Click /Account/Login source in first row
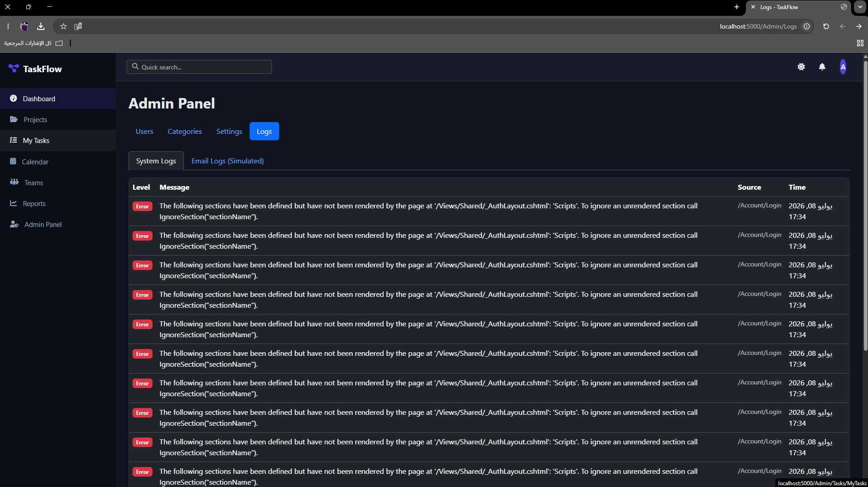This screenshot has height=487, width=868. (759, 205)
